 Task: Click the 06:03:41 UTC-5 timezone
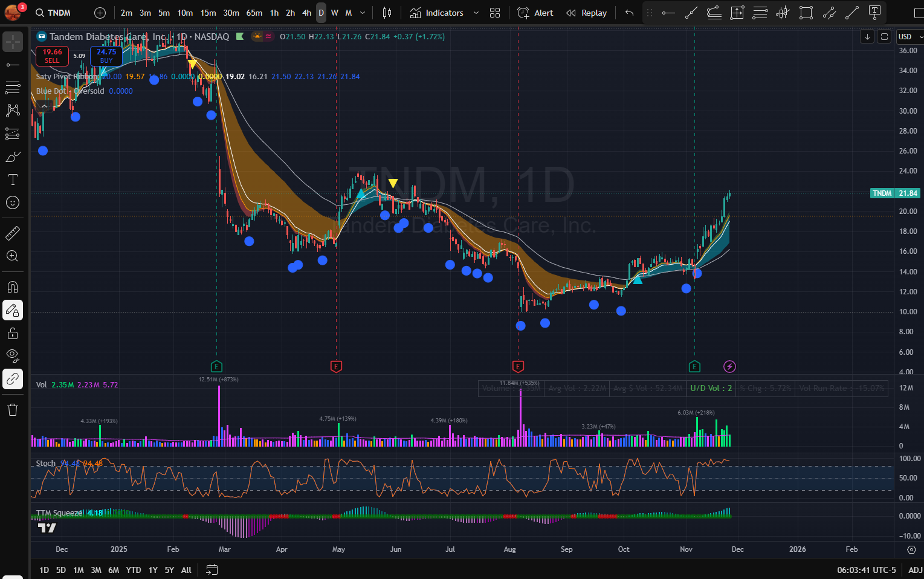[867, 570]
